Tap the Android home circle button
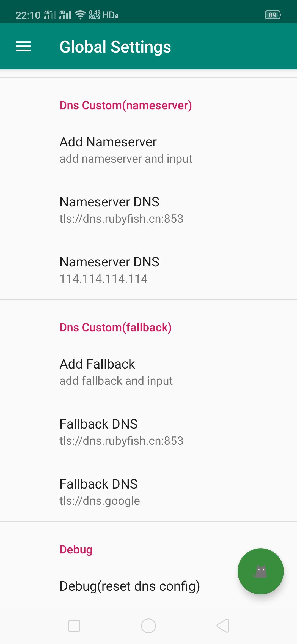The width and height of the screenshot is (297, 644). pyautogui.click(x=148, y=626)
